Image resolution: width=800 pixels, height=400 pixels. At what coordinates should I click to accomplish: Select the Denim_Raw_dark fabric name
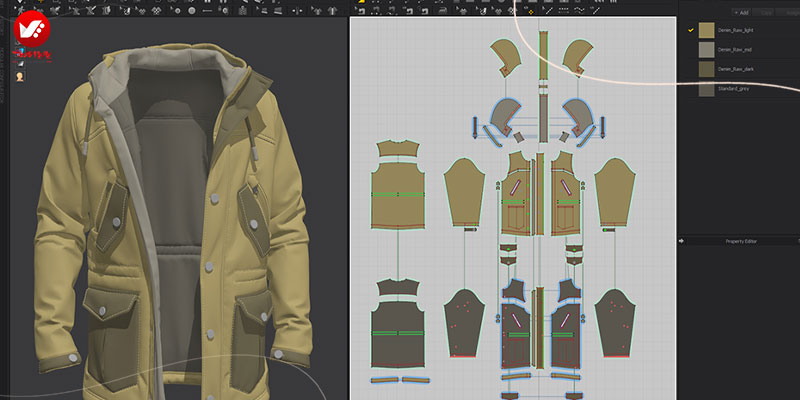click(736, 69)
